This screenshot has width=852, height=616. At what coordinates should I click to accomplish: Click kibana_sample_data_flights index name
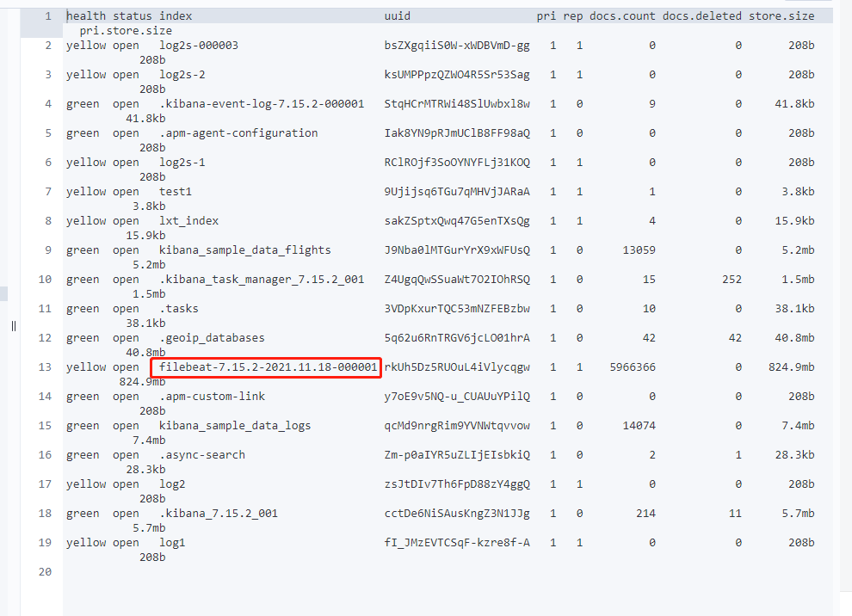tap(245, 250)
